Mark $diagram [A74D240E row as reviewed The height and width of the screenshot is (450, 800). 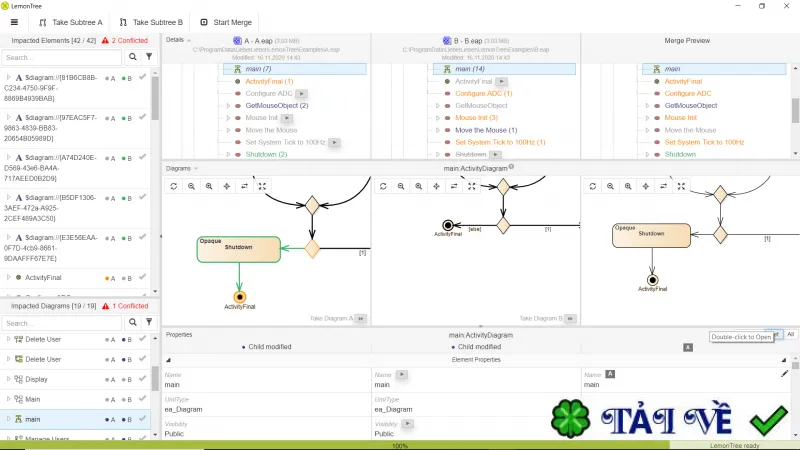point(143,157)
